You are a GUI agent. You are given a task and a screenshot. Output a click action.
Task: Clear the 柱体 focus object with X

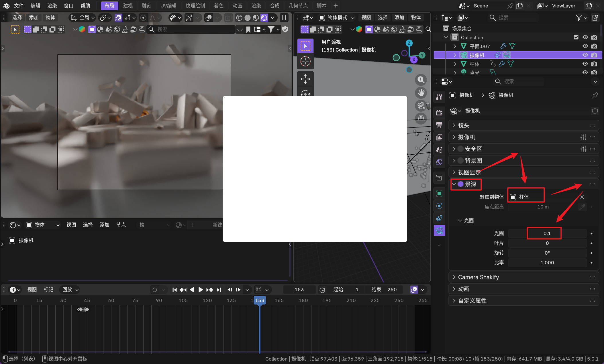[x=582, y=197]
